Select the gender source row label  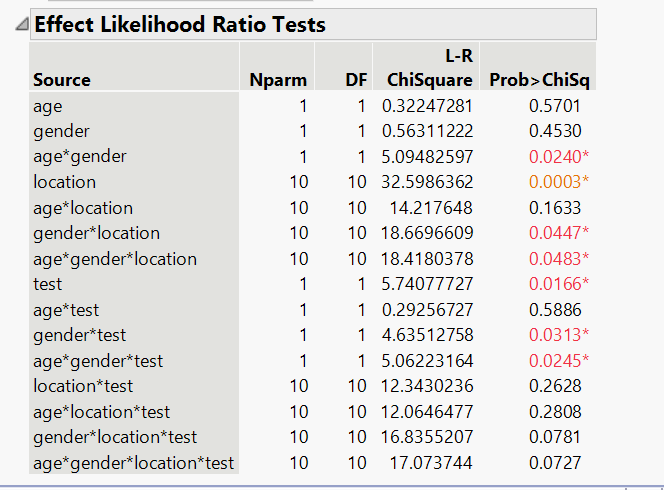click(x=61, y=131)
